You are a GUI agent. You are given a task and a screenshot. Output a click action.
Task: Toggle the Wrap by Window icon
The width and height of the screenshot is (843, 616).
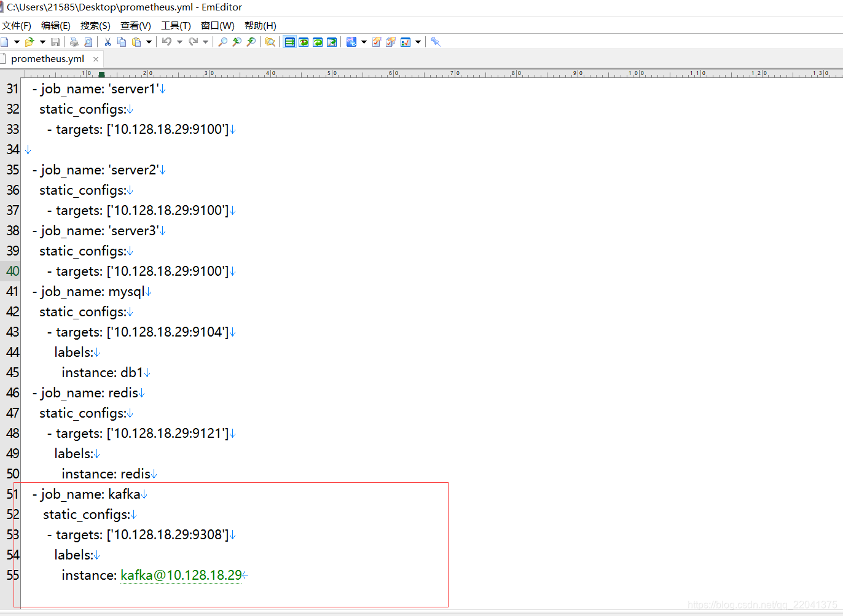coord(318,42)
